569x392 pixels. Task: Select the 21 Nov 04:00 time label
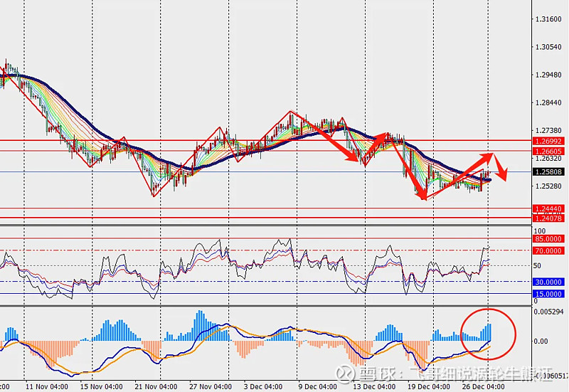pyautogui.click(x=156, y=386)
